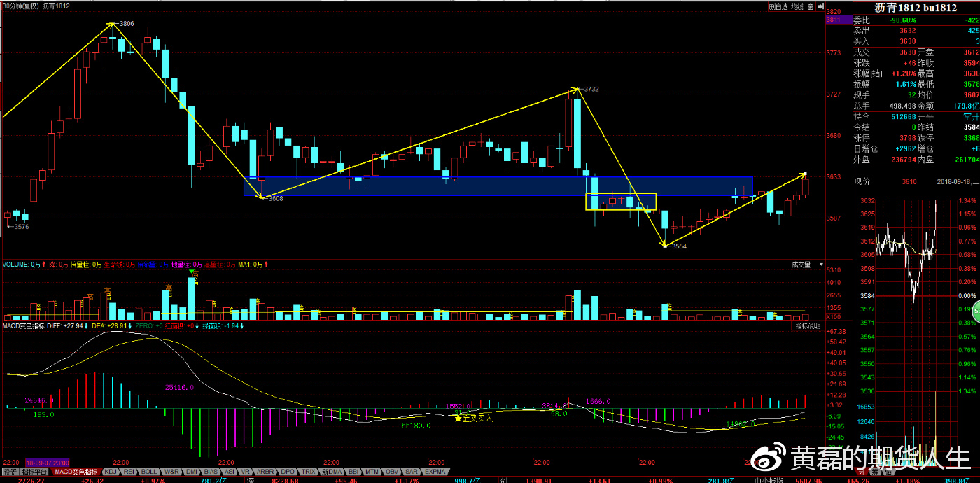Click the green circular badge beside the mini chart

976,311
